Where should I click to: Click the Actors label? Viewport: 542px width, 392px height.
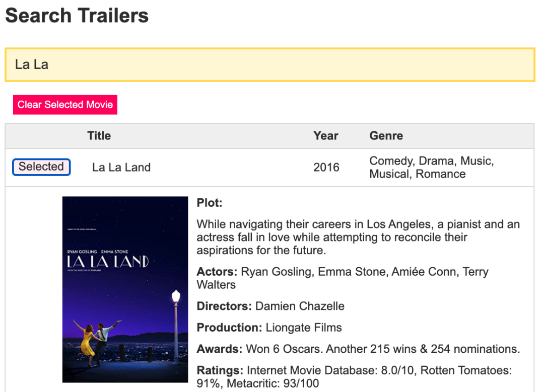pos(217,272)
